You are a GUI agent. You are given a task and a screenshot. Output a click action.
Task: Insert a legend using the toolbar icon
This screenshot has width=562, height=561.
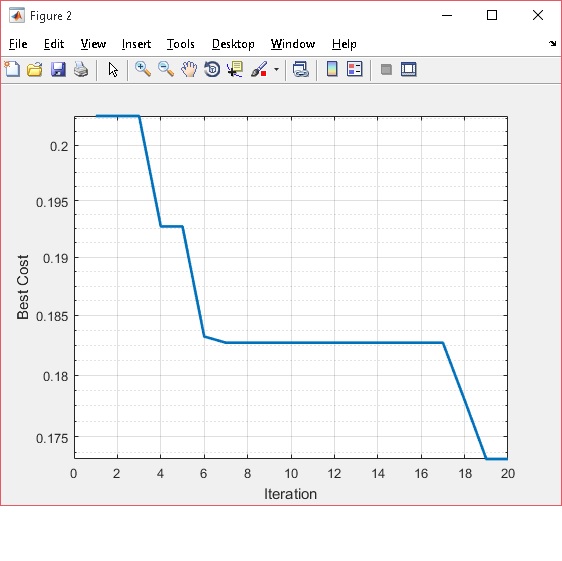355,69
